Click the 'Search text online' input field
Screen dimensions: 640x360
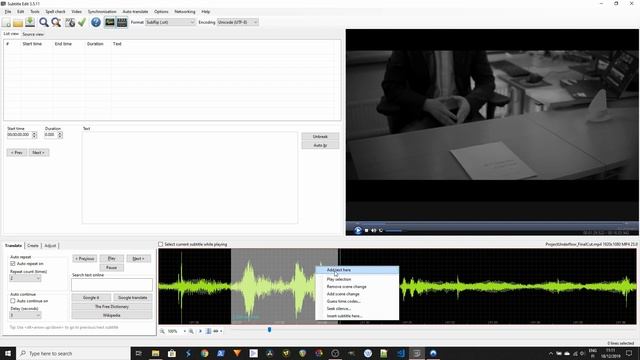point(112,285)
